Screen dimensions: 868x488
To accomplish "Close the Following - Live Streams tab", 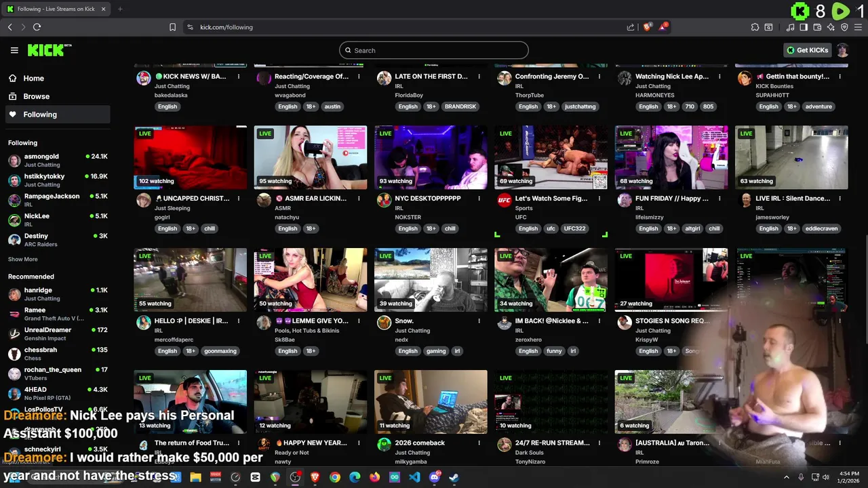I will click(103, 9).
